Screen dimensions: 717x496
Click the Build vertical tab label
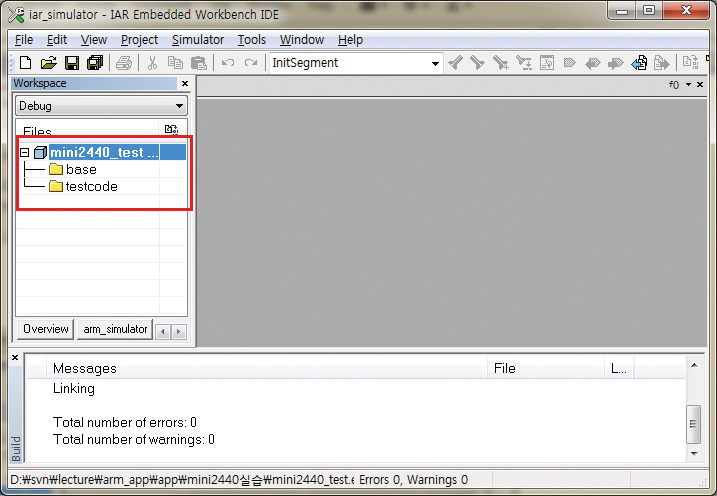pos(16,448)
